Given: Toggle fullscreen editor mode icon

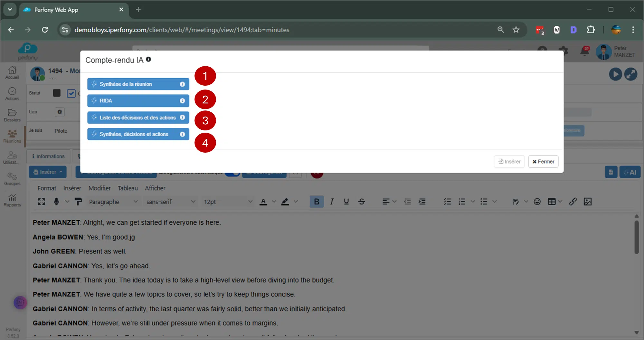Looking at the screenshot, I should pyautogui.click(x=42, y=202).
